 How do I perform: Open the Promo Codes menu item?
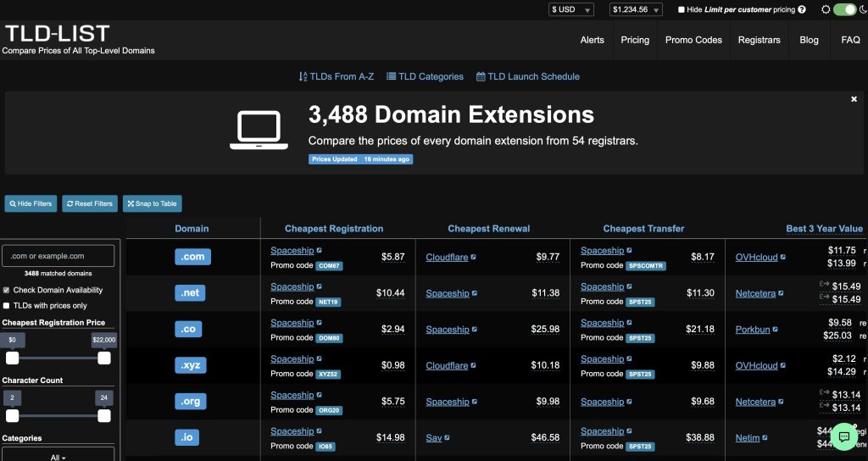point(693,40)
